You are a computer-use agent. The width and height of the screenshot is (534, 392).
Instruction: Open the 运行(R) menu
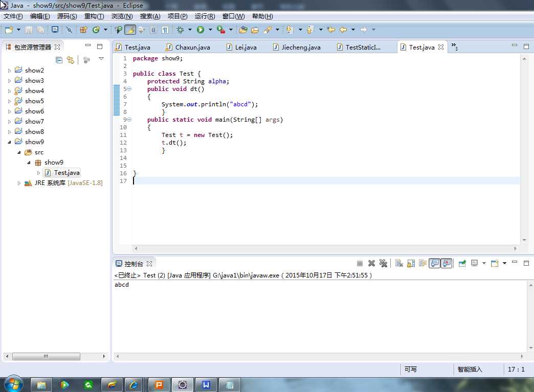(x=205, y=16)
